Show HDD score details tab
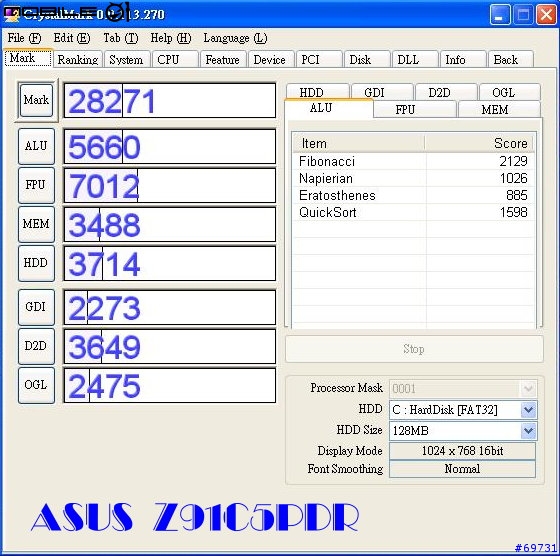Image resolution: width=560 pixels, height=556 pixels. tap(317, 92)
